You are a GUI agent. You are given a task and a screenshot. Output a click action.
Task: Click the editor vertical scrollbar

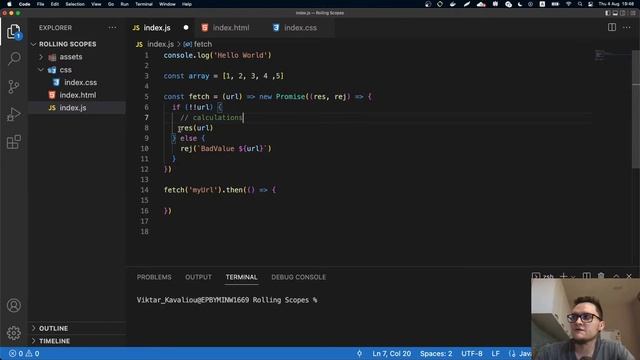coord(636,108)
